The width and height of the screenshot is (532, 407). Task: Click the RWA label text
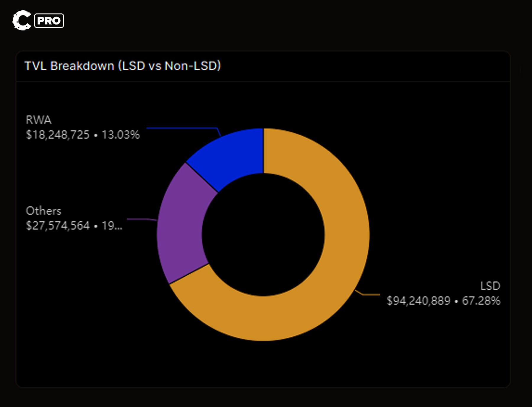(x=38, y=121)
